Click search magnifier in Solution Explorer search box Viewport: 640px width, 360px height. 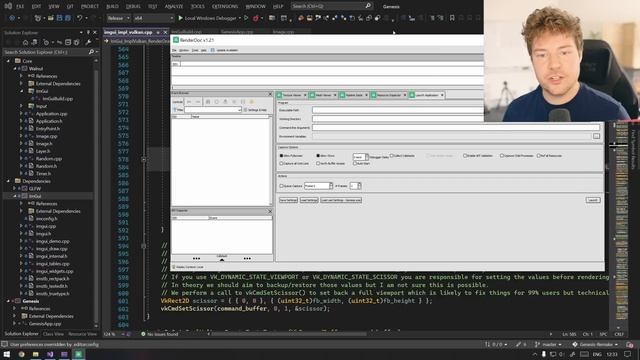(x=91, y=52)
